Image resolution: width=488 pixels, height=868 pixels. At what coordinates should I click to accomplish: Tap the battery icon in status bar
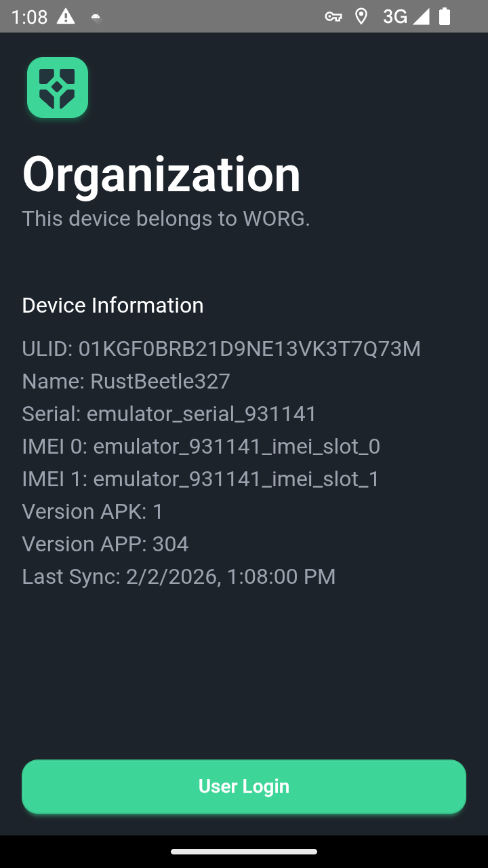pos(445,17)
